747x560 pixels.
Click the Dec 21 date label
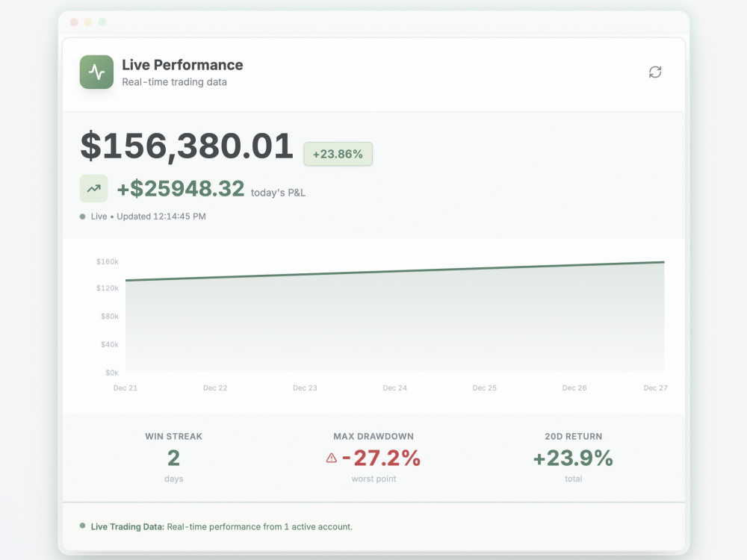coord(125,388)
